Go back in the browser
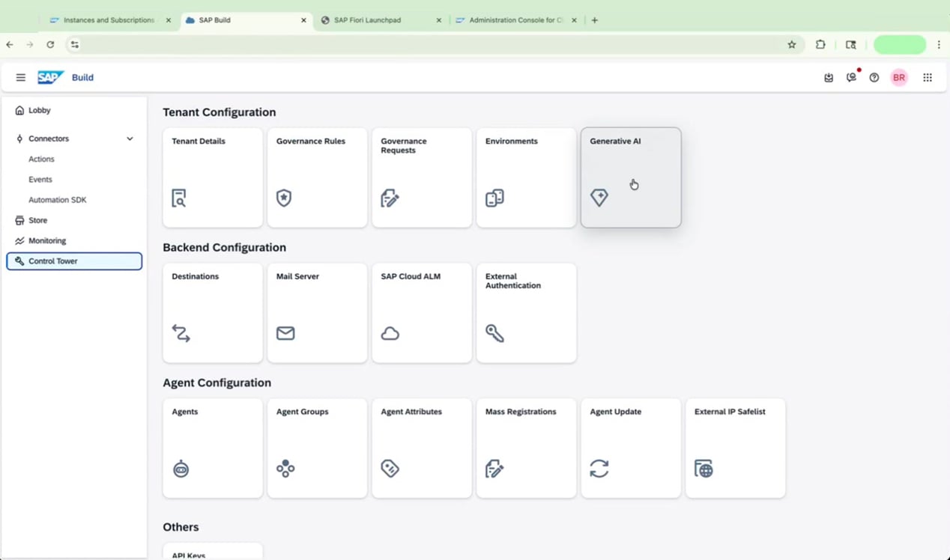The height and width of the screenshot is (560, 950). point(10,45)
